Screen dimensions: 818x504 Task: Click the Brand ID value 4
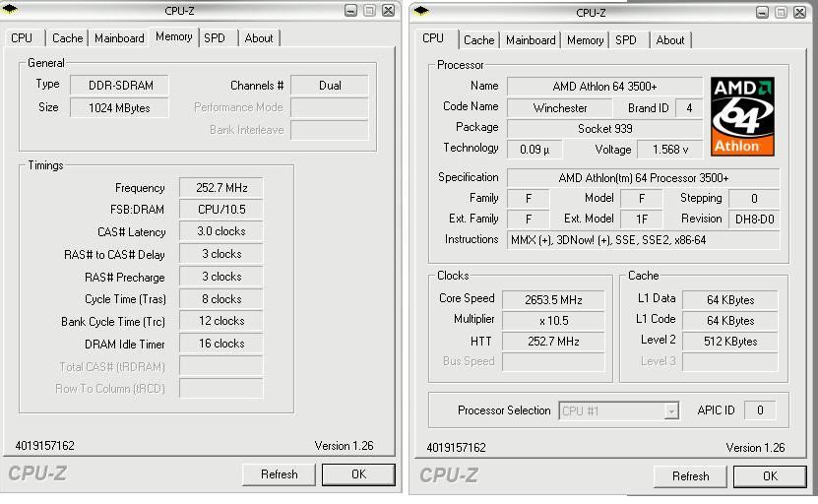point(689,108)
